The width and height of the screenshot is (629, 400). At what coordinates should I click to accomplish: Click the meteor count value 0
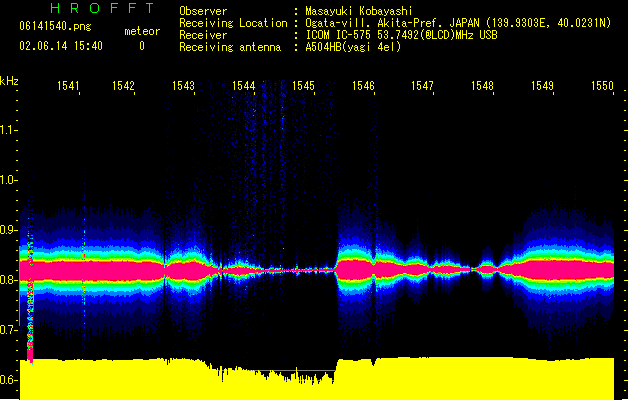(142, 46)
